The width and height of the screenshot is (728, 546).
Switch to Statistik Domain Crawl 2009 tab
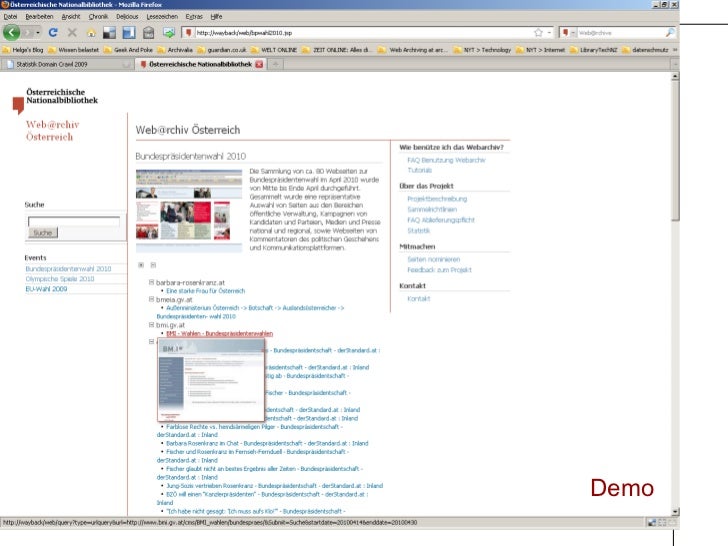tap(67, 64)
